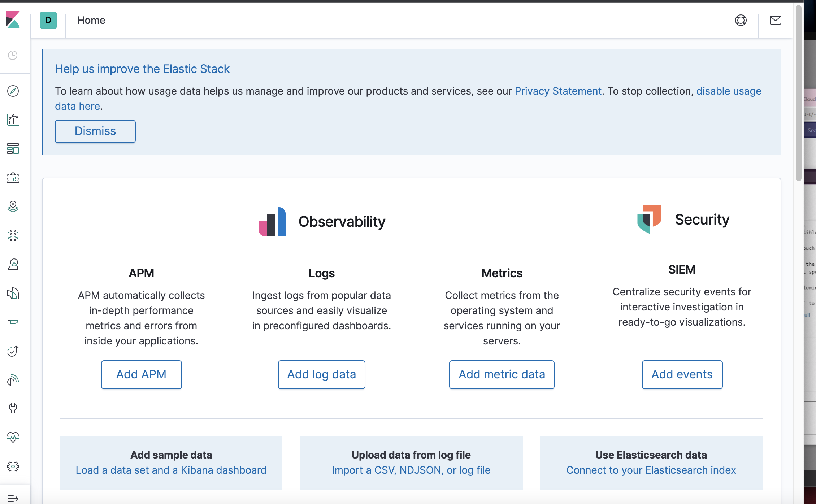Image resolution: width=816 pixels, height=504 pixels.
Task: Open the help menu icon in the header
Action: [741, 20]
